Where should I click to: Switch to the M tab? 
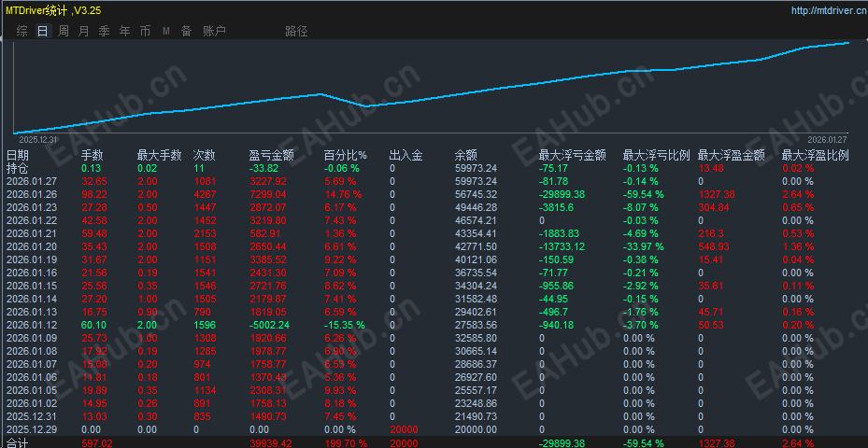click(166, 32)
